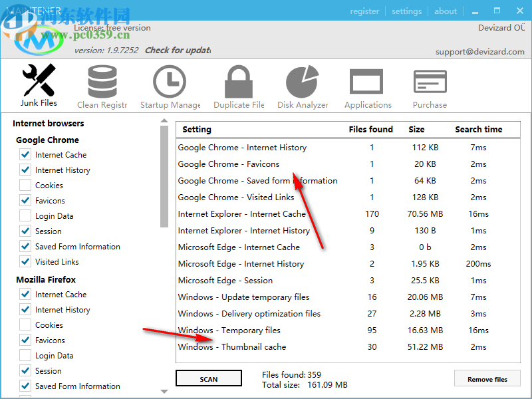Open the Startup Manager clock icon
Screen dimensions: 532x399
click(170, 82)
